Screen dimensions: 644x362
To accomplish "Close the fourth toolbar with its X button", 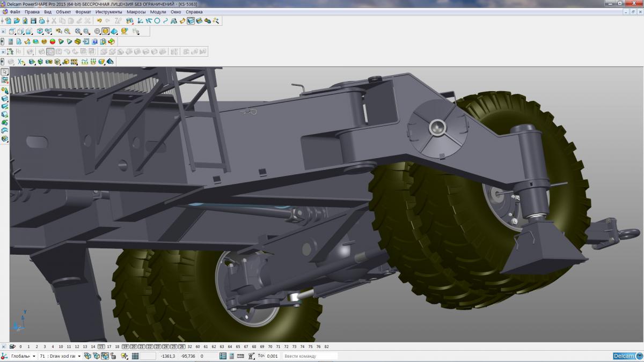I will (x=3, y=51).
